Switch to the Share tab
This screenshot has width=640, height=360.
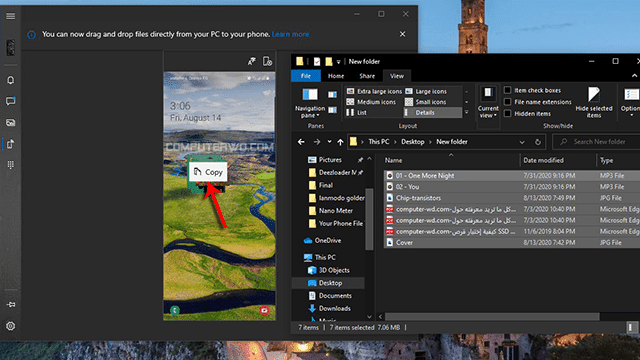click(367, 76)
